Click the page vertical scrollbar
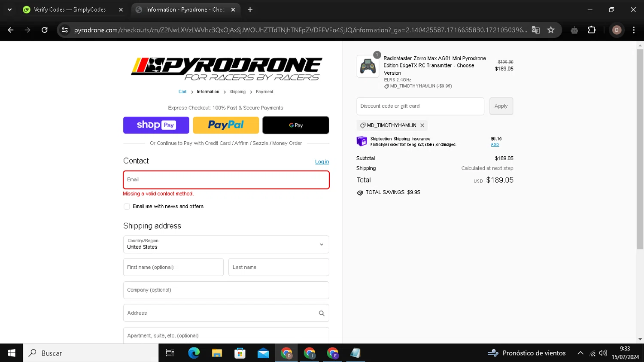 (640, 149)
